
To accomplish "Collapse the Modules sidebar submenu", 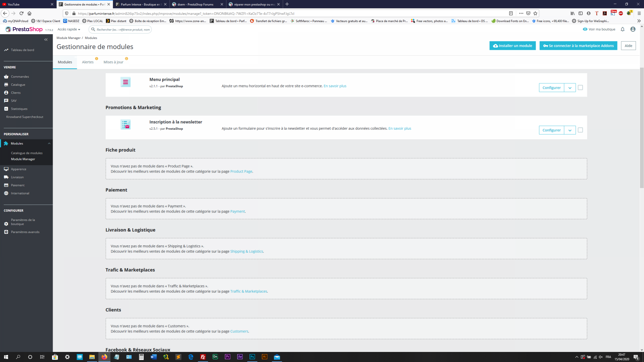I will pos(49,143).
